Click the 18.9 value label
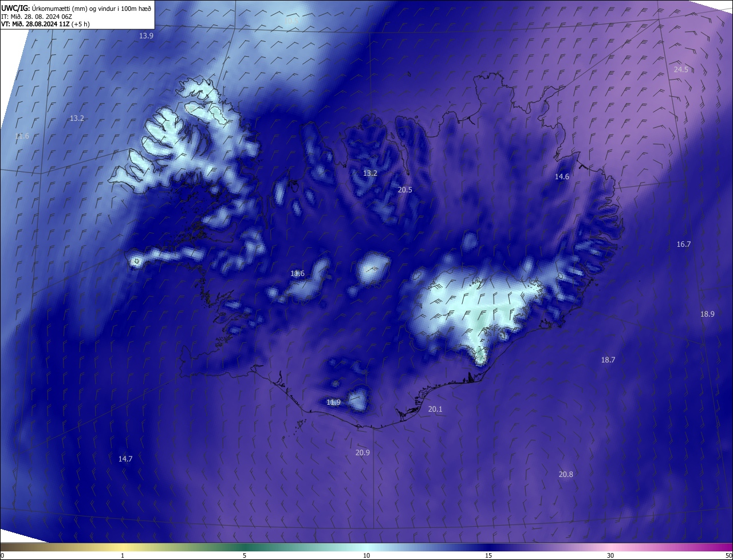 [708, 314]
